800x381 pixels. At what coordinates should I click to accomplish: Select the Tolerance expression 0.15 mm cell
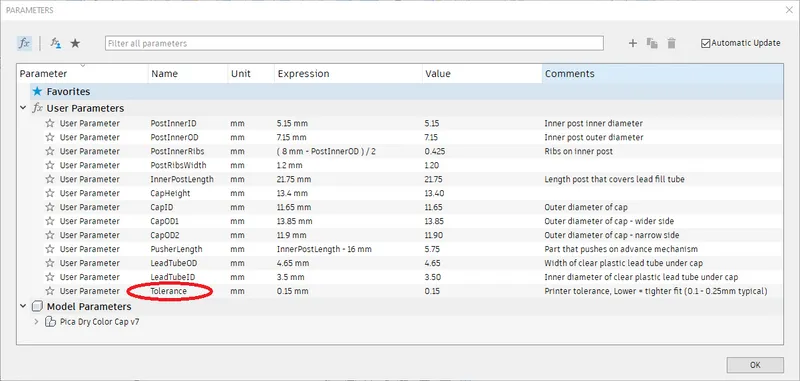tap(293, 291)
